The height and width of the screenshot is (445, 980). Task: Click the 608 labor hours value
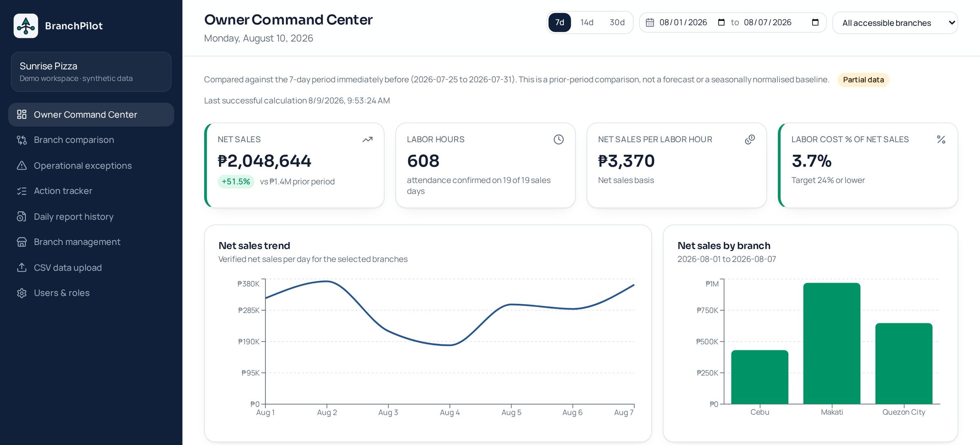[x=423, y=161]
